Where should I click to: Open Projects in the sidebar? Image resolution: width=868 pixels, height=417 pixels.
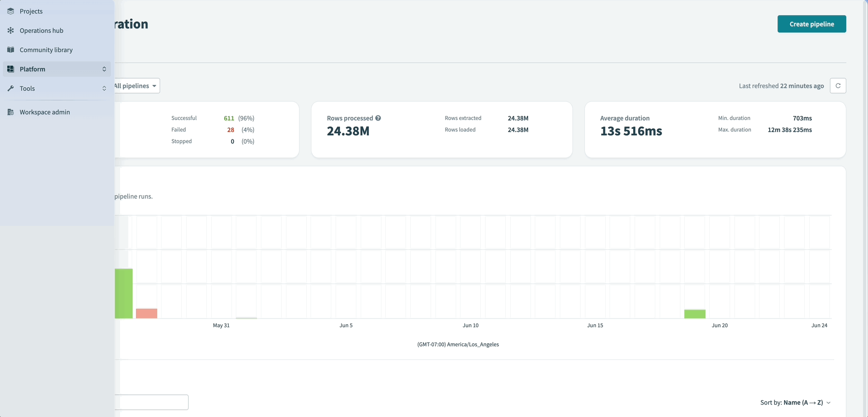click(57, 11)
